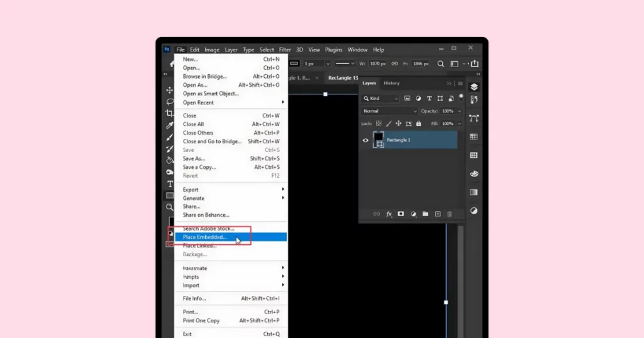Create new fill or adjustment layer
644x338 pixels.
(413, 214)
